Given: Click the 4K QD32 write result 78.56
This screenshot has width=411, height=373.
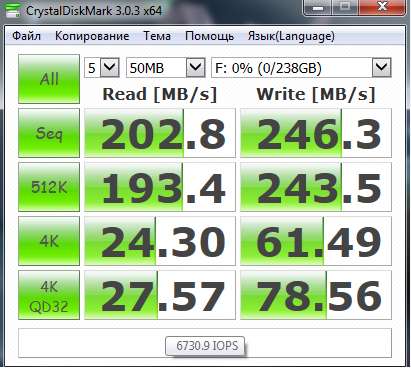Looking at the screenshot, I should 316,295.
